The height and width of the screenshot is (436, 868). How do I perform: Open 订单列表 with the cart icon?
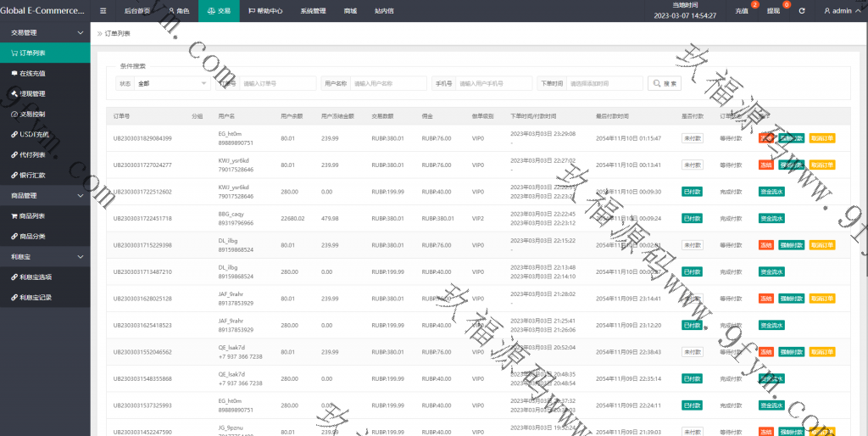34,53
